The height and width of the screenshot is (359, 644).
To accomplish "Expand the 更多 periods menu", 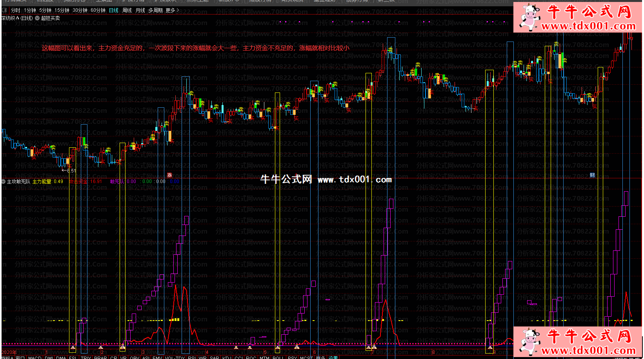I will point(172,10).
